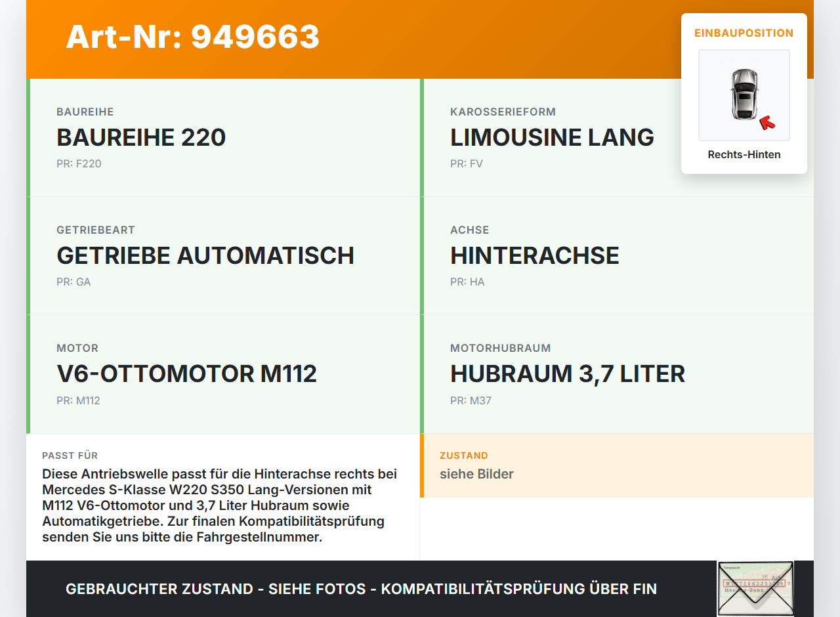The width and height of the screenshot is (840, 617).
Task: Click the 'Rechts-Hinten' caption
Action: click(x=744, y=155)
